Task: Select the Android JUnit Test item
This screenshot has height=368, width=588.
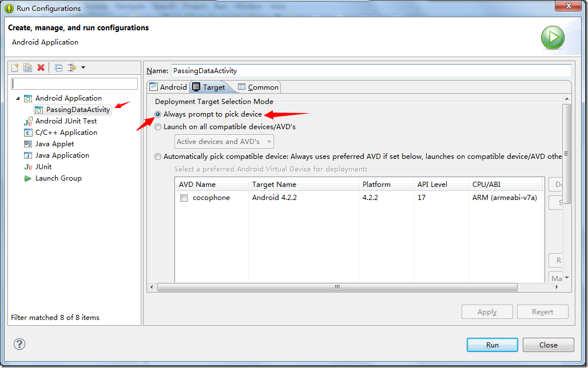Action: 66,121
